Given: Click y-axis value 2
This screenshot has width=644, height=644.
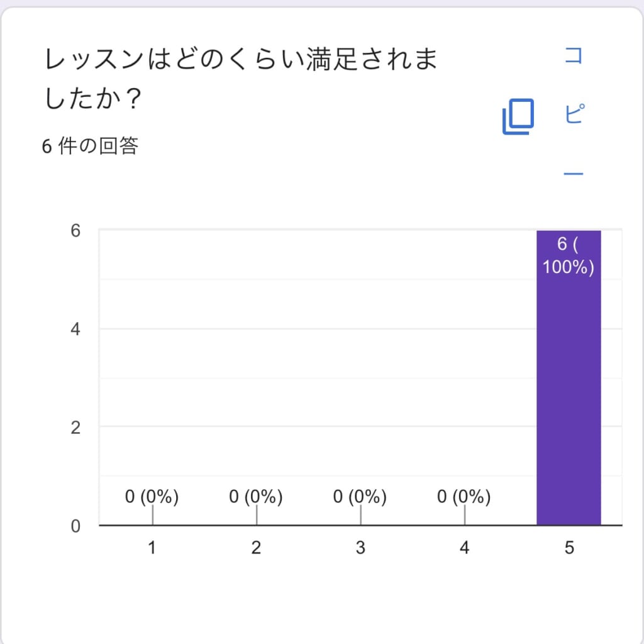Looking at the screenshot, I should 75,428.
